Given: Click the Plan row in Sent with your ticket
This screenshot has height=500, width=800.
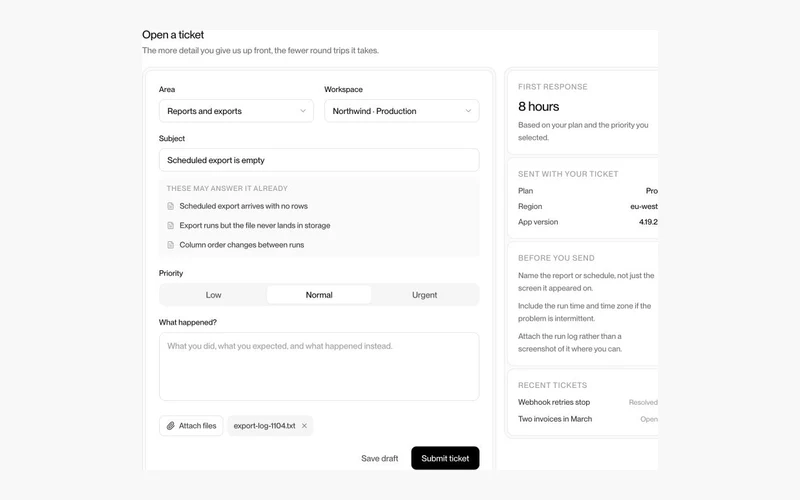Looking at the screenshot, I should tap(588, 191).
